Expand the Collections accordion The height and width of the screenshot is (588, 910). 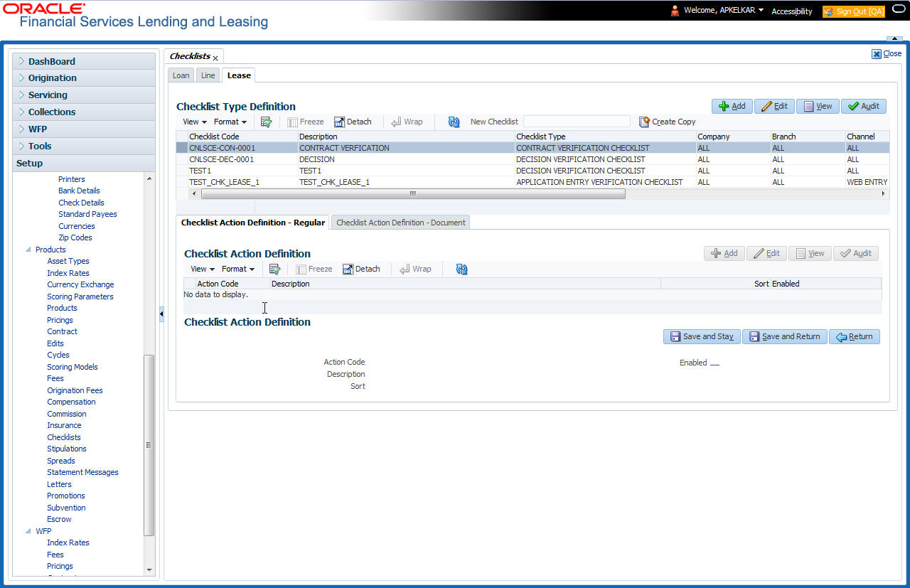tap(84, 112)
